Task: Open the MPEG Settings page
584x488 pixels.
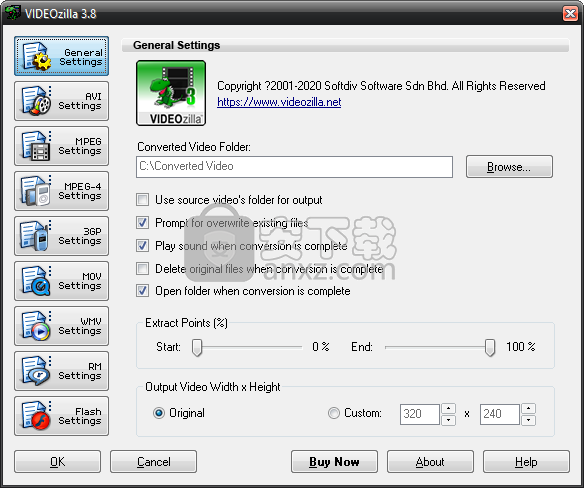Action: [x=61, y=146]
